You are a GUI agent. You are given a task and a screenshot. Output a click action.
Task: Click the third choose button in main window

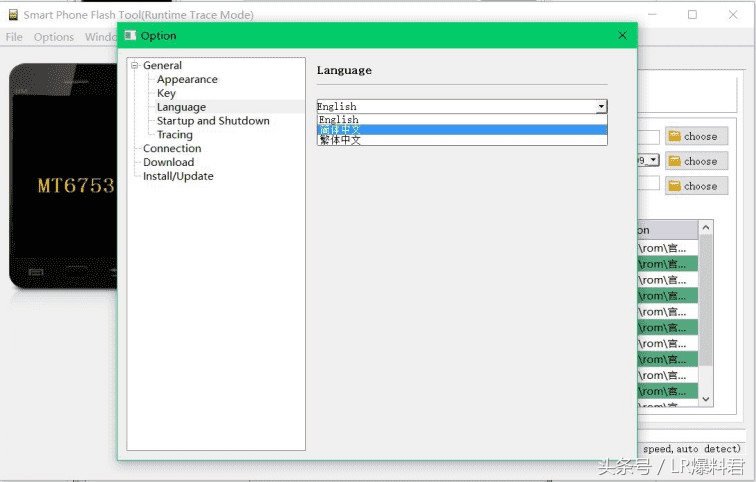[696, 186]
